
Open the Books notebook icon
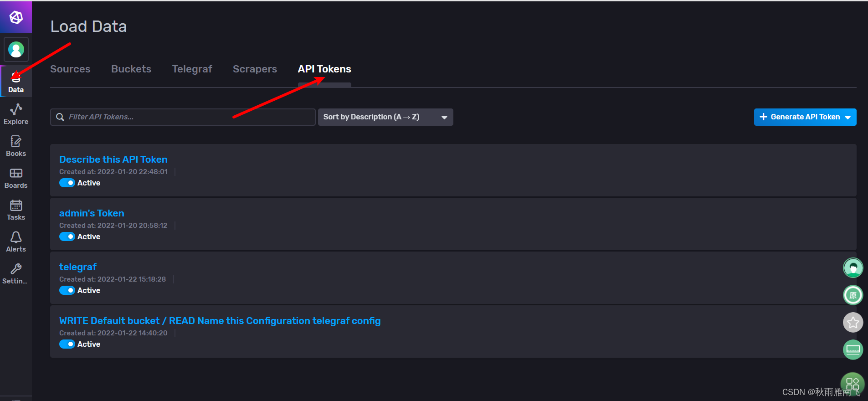pos(16,141)
